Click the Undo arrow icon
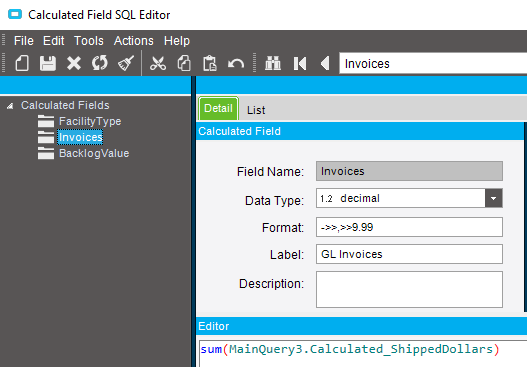The image size is (527, 367). 236,63
